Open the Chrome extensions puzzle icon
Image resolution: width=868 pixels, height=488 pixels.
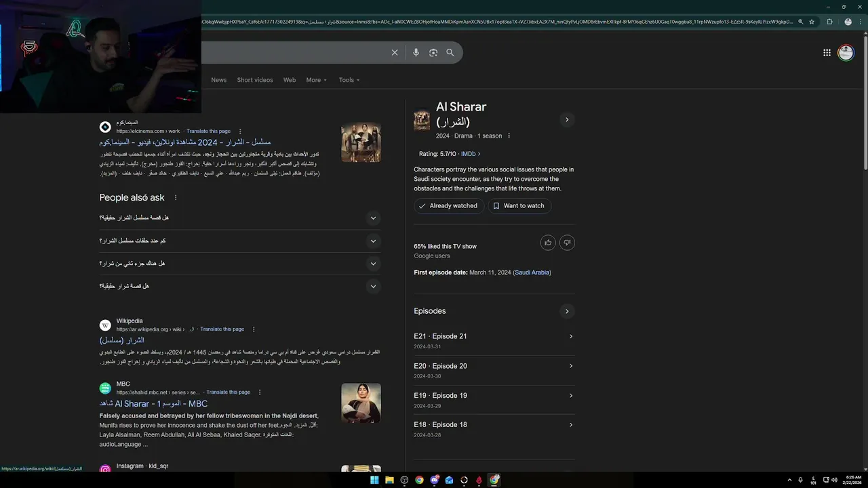click(829, 22)
